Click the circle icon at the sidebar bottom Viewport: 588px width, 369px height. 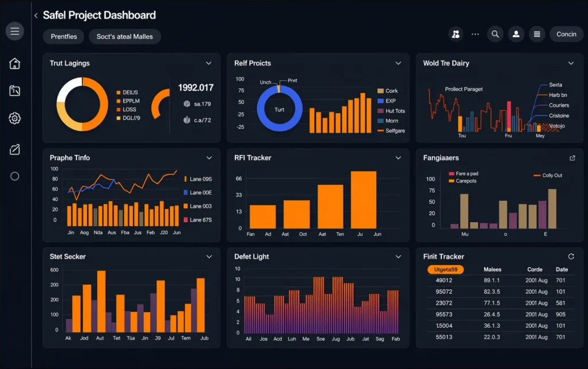click(15, 176)
